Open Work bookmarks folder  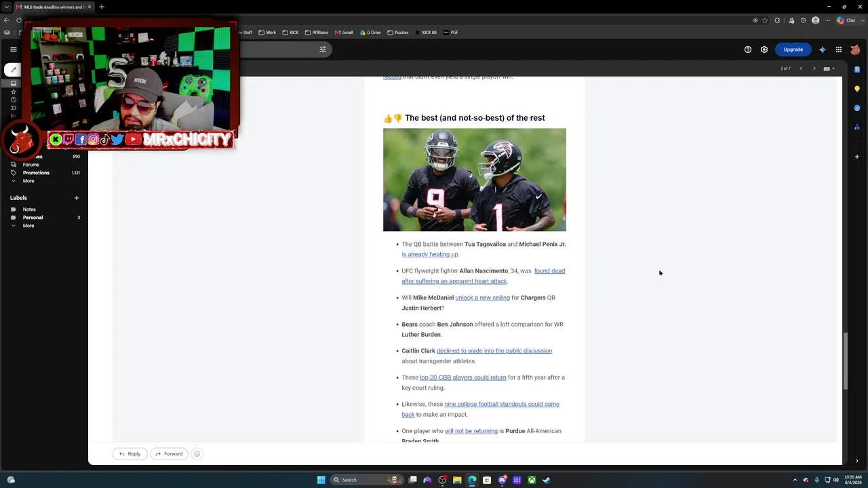(x=267, y=33)
